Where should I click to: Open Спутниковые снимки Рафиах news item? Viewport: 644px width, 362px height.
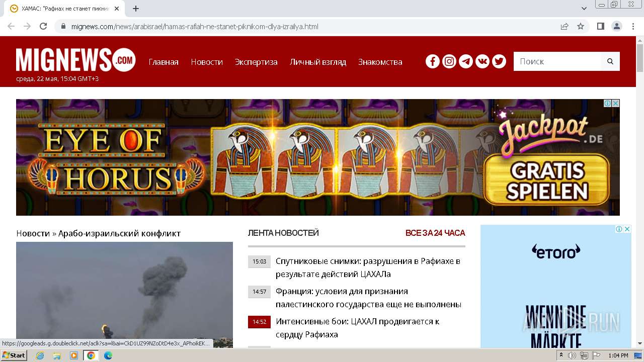coord(368,267)
